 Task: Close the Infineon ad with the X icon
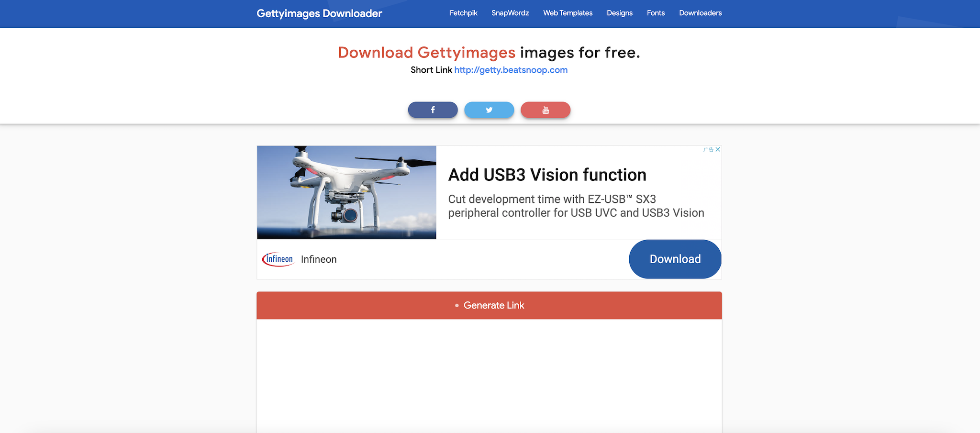[x=718, y=149]
